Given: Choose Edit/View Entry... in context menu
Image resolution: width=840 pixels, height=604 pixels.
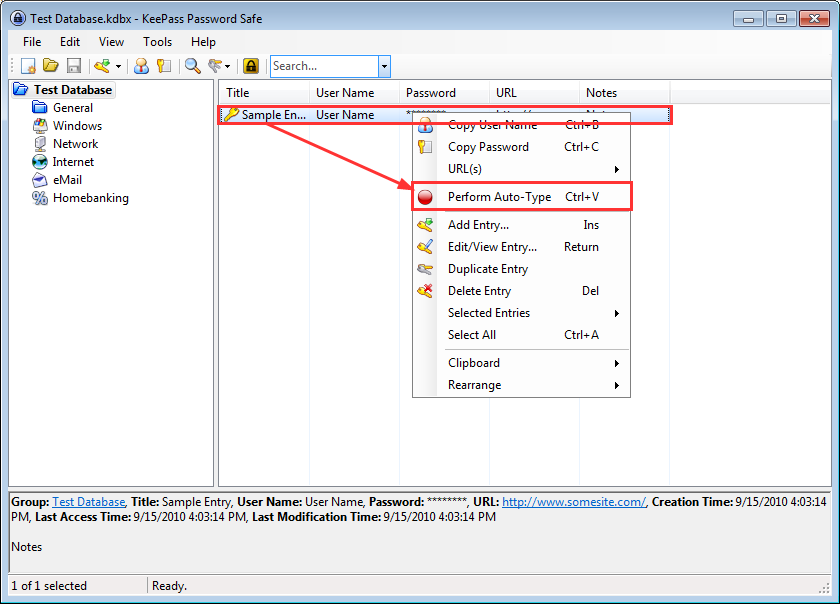Looking at the screenshot, I should (521, 247).
